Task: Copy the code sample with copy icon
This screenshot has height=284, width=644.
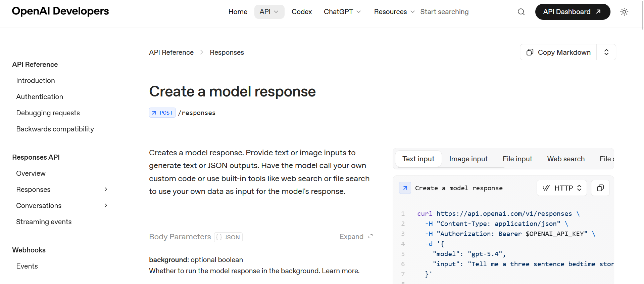Action: 600,188
